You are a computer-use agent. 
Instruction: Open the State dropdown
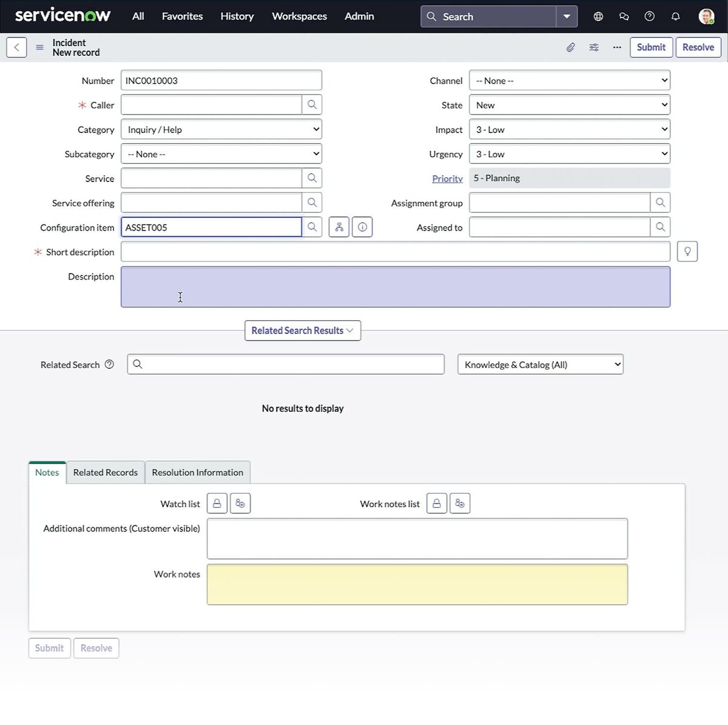point(568,104)
